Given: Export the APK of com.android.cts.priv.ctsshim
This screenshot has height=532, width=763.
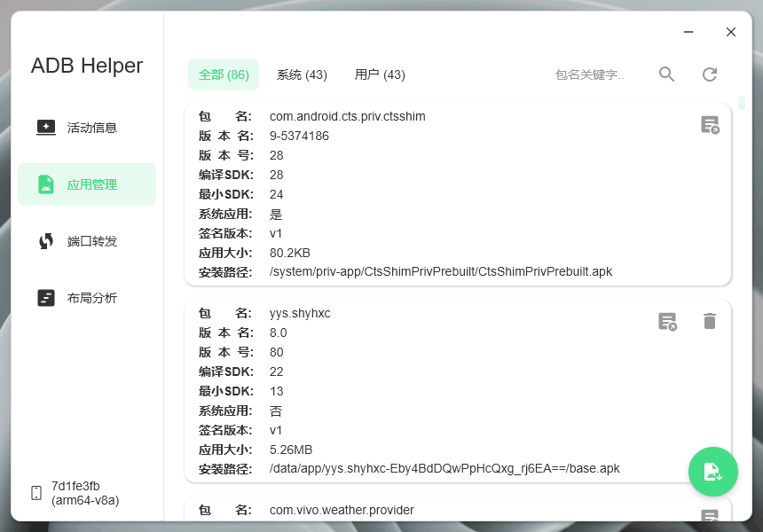Looking at the screenshot, I should tap(710, 125).
